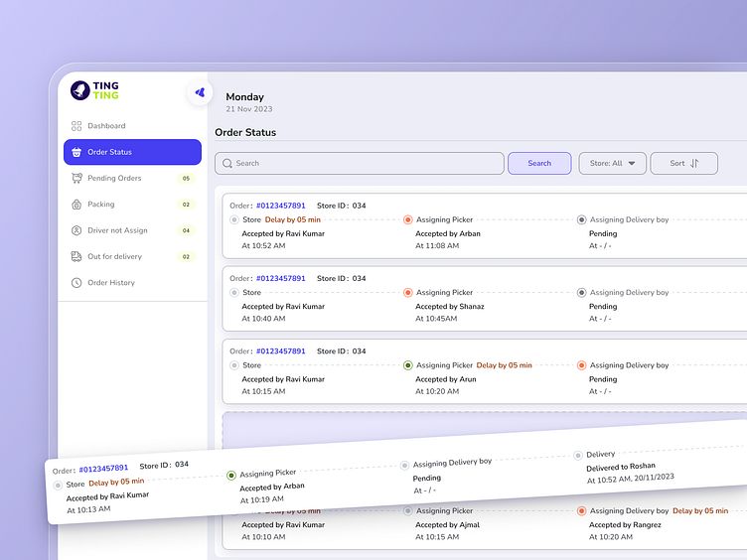This screenshot has width=747, height=560.
Task: Select green Assigning Picker dot for Arun order
Action: [407, 365]
